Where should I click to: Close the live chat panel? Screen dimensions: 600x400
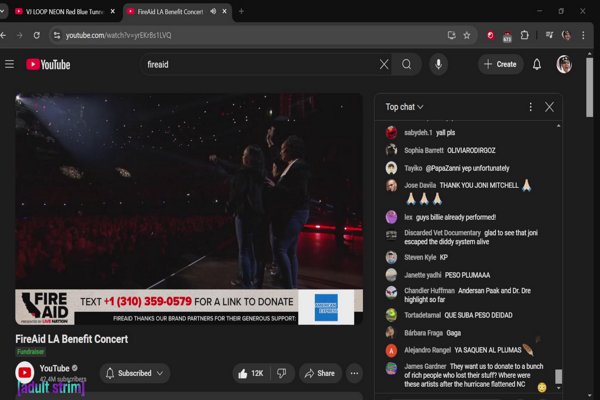(x=549, y=107)
